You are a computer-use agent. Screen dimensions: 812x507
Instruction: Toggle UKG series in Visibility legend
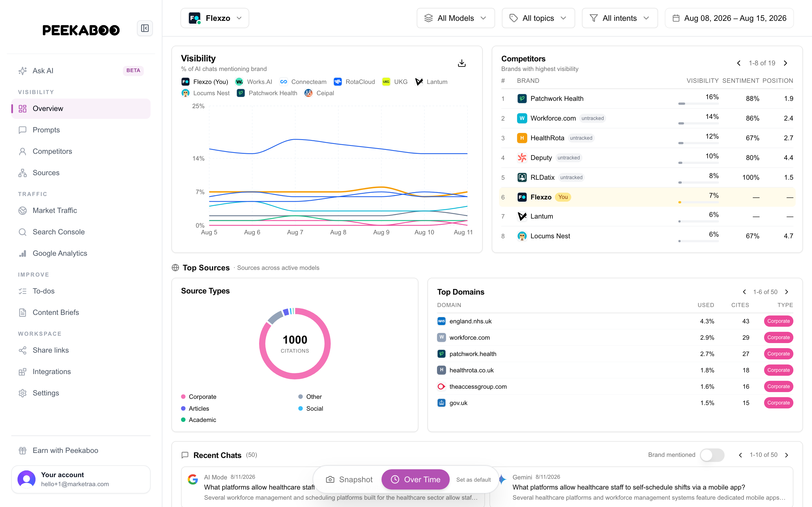[x=395, y=82]
